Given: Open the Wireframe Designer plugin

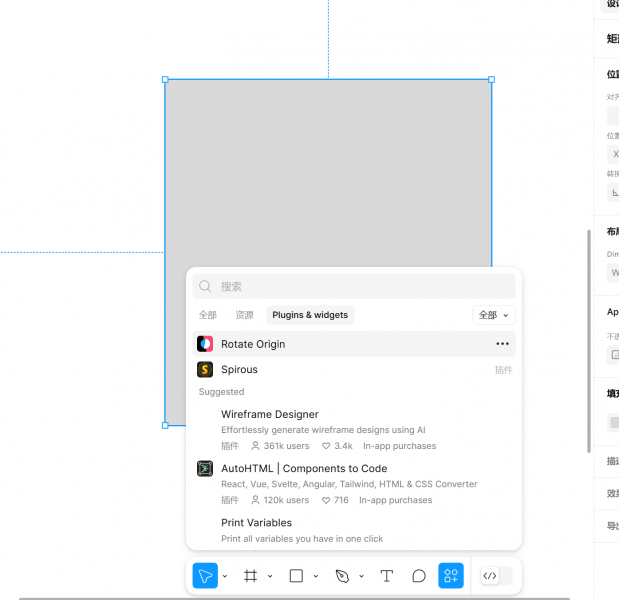Looking at the screenshot, I should pyautogui.click(x=354, y=430).
